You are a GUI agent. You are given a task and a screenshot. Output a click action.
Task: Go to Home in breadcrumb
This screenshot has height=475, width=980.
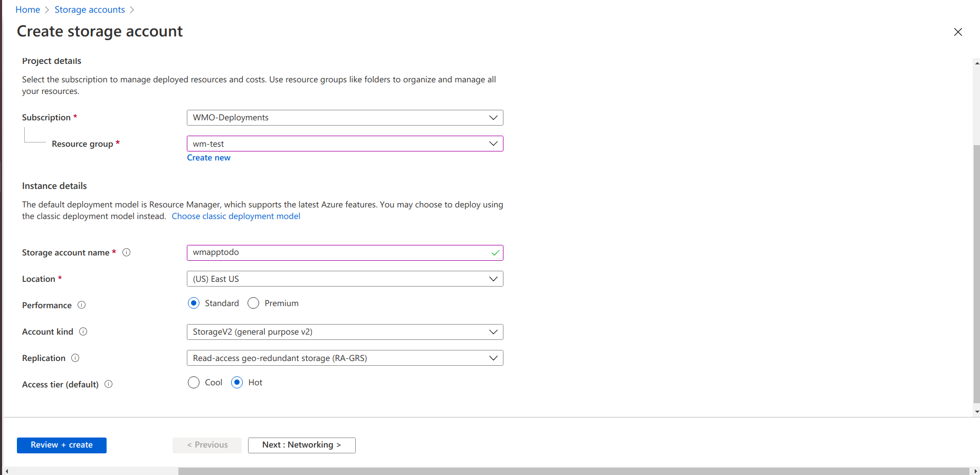pos(28,9)
